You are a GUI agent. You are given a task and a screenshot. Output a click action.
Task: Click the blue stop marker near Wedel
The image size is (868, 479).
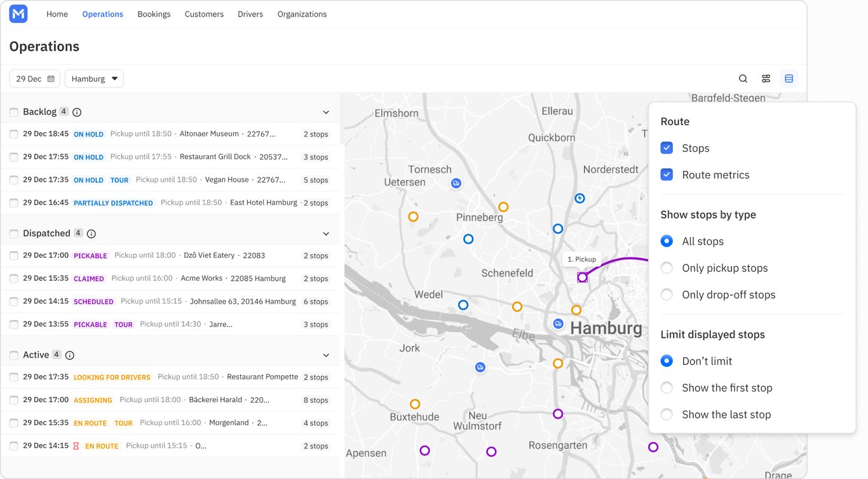tap(463, 305)
